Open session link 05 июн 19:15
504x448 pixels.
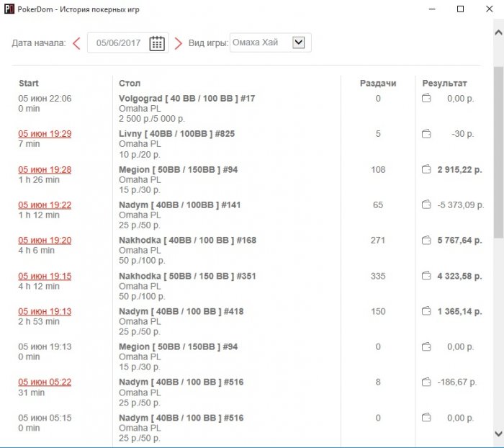(45, 276)
